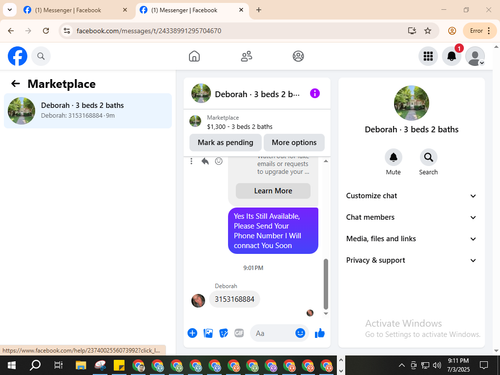Click Deborah's profile picture beside the 3153168884 message
500x375 pixels.
click(x=198, y=300)
